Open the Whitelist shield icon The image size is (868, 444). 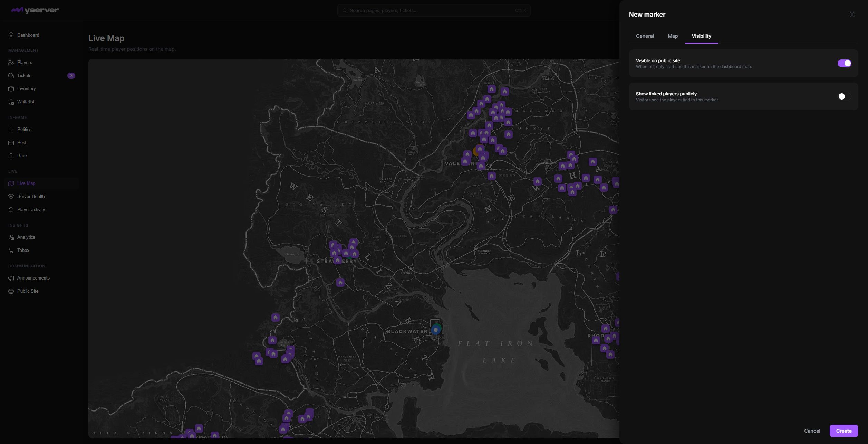click(x=11, y=102)
